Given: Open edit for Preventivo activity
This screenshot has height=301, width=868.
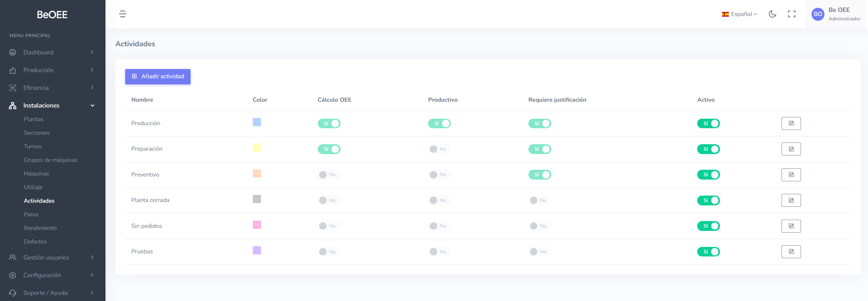Looking at the screenshot, I should click(x=791, y=175).
